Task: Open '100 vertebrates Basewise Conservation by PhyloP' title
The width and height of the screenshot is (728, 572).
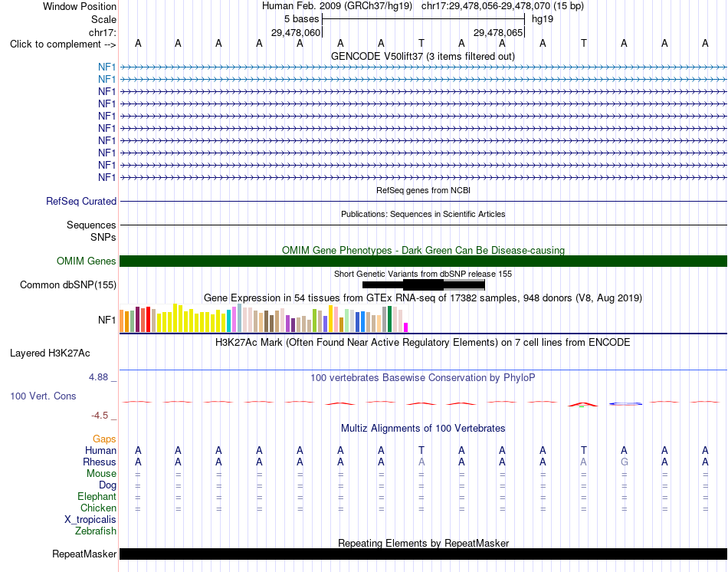Action: [423, 378]
